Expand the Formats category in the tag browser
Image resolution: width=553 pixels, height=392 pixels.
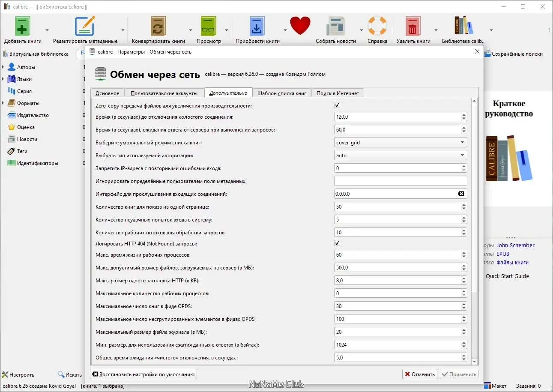pyautogui.click(x=3, y=103)
